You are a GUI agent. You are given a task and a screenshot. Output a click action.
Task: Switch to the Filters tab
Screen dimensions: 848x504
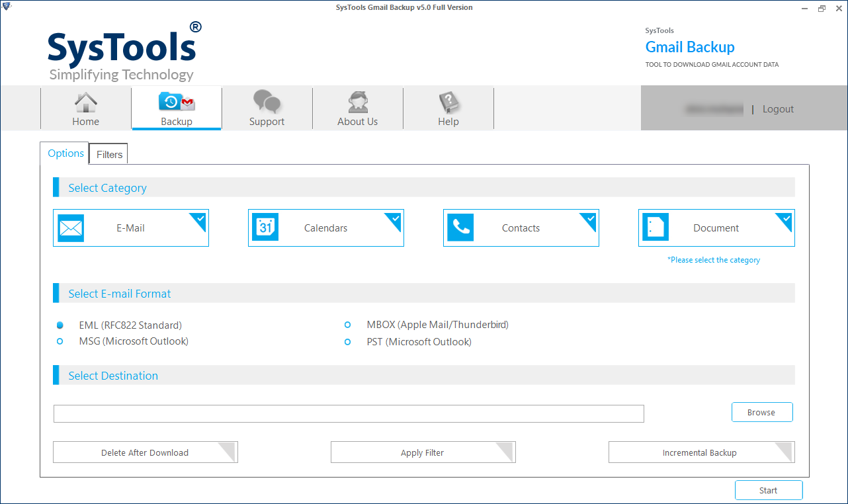(x=109, y=154)
